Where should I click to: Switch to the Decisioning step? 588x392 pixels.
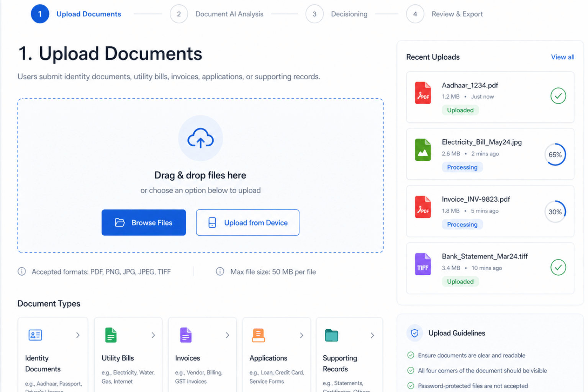point(349,14)
